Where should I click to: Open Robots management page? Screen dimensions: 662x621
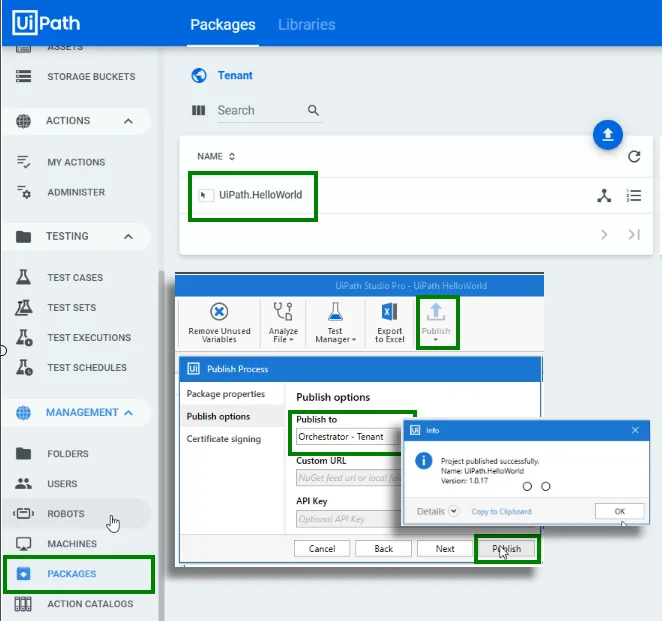66,514
